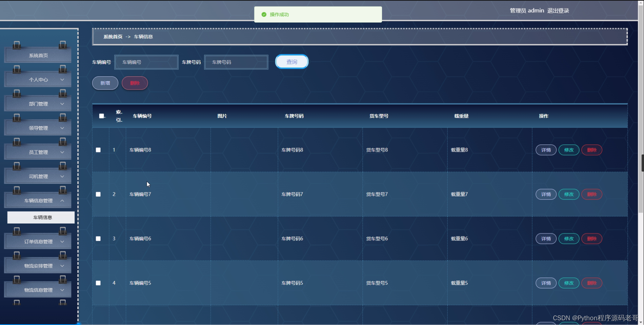
Task: Open the 员工管理 sidebar menu
Action: (x=38, y=152)
